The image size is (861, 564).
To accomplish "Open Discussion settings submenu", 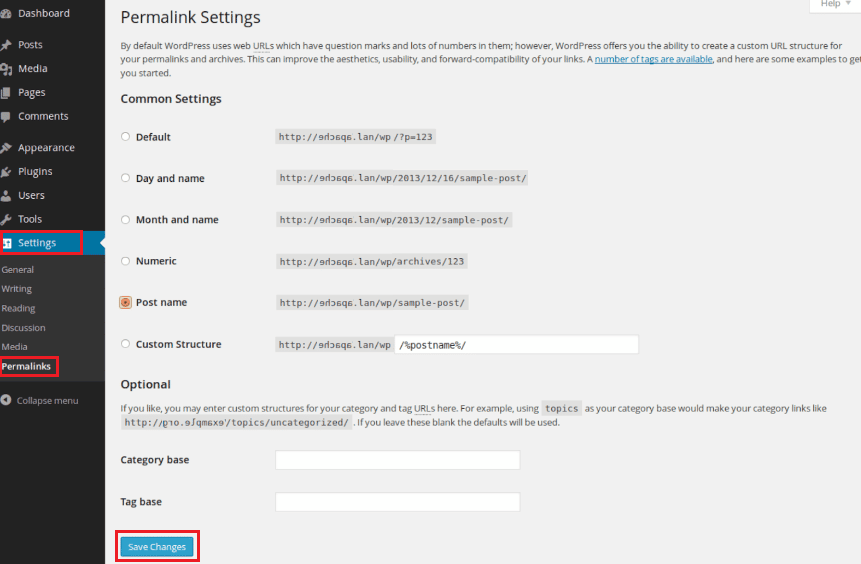I will (x=23, y=328).
